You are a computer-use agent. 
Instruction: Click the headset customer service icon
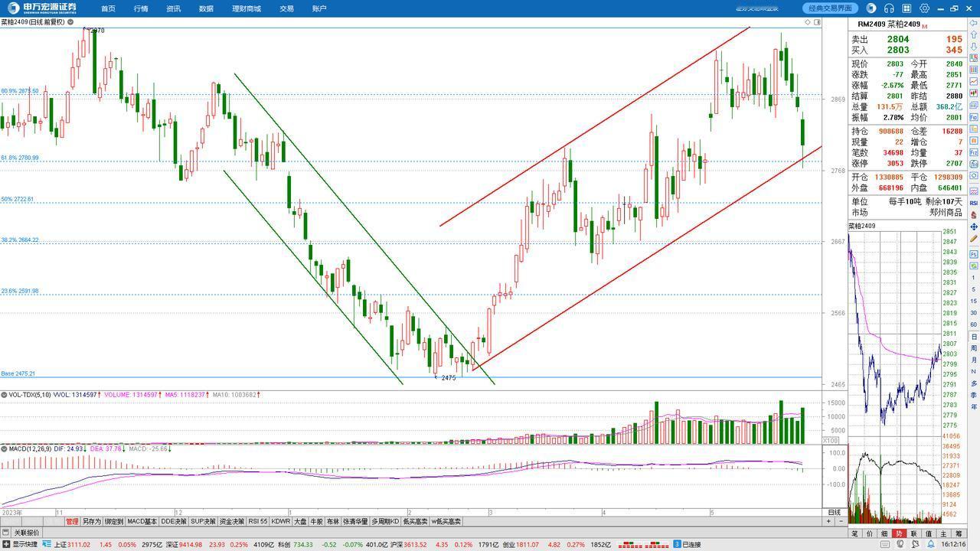click(889, 8)
